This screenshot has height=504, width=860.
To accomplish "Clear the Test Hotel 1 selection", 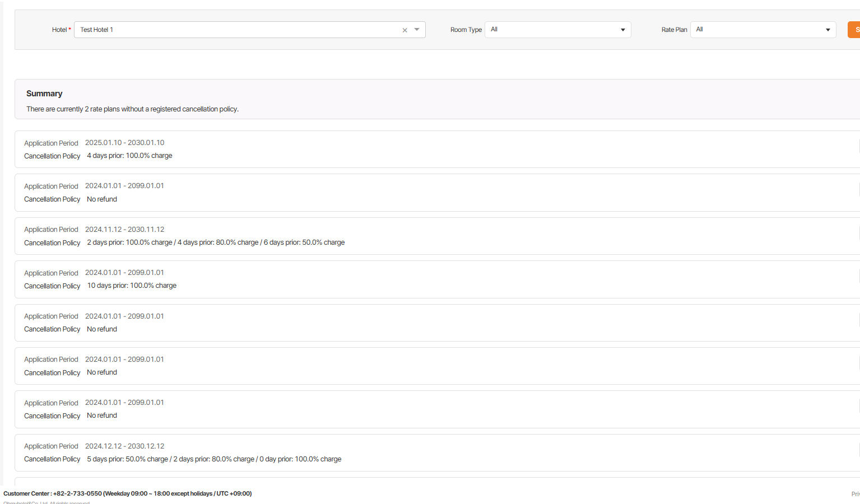I will 405,30.
